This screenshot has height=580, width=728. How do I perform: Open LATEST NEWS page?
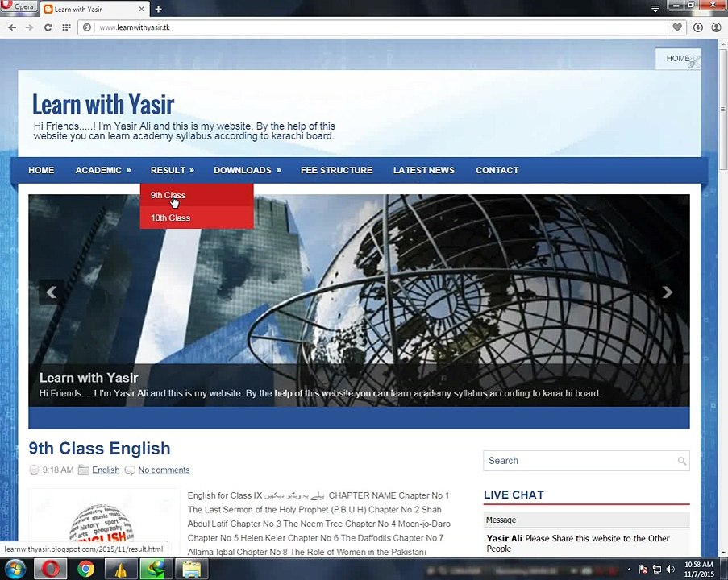424,170
